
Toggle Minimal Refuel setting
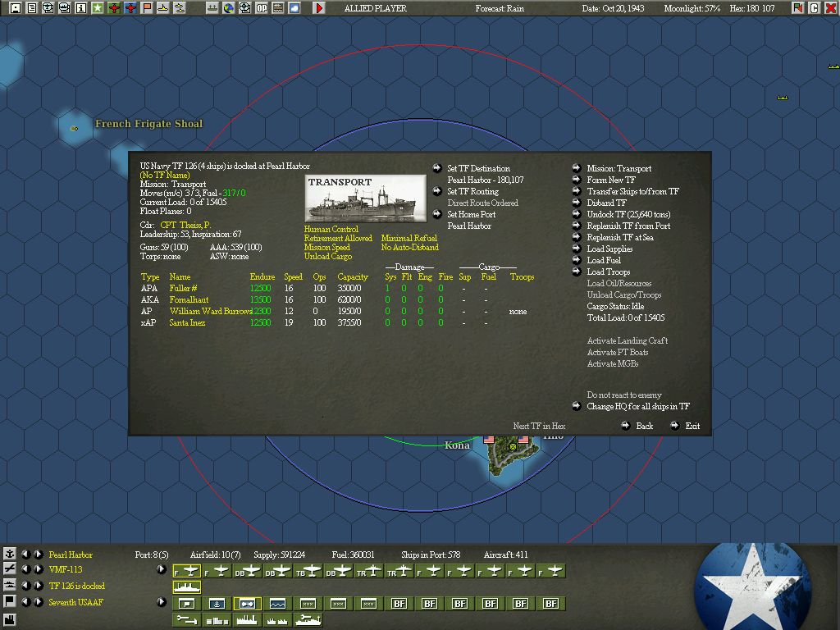pyautogui.click(x=409, y=239)
